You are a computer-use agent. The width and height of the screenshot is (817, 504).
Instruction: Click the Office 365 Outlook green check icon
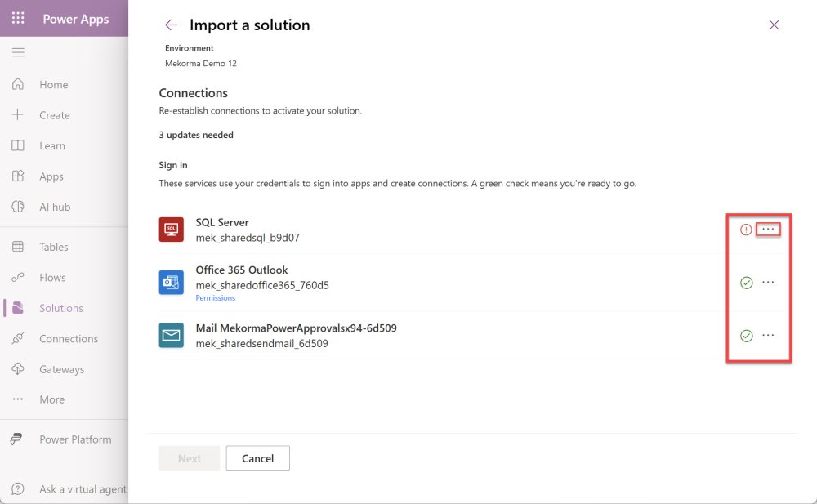(746, 283)
